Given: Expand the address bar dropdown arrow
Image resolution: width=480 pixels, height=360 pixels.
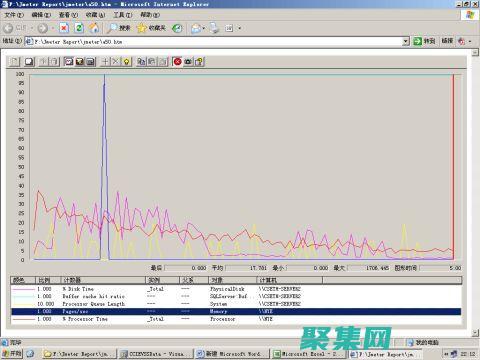Looking at the screenshot, I should (x=405, y=41).
